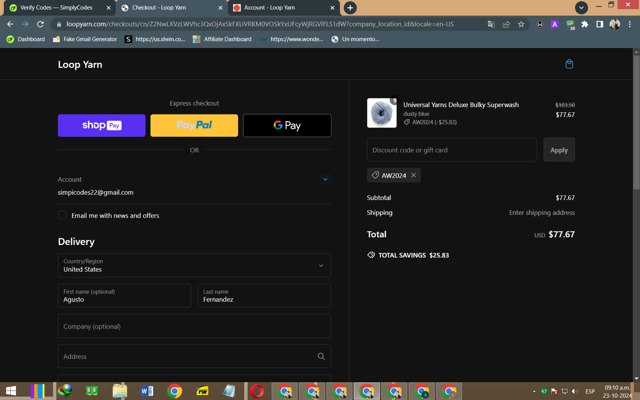Screen dimensions: 640x400
Task: Open the translate page icon
Action: coord(491,24)
